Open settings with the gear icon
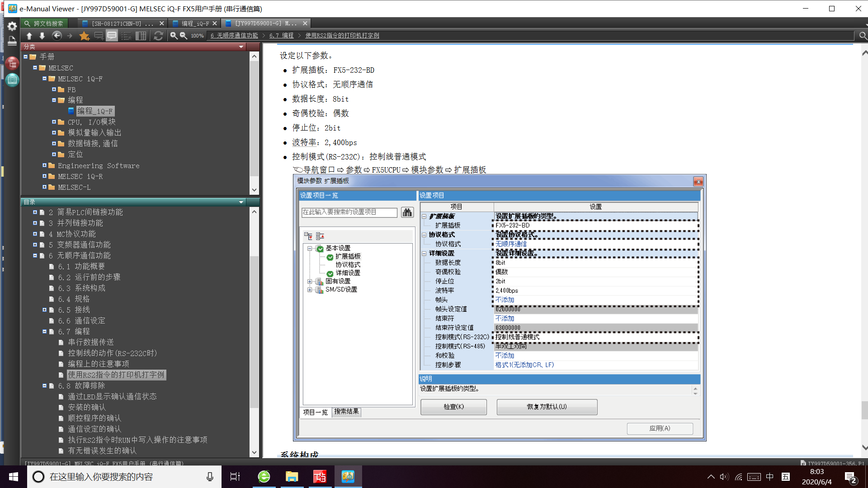 [x=12, y=26]
